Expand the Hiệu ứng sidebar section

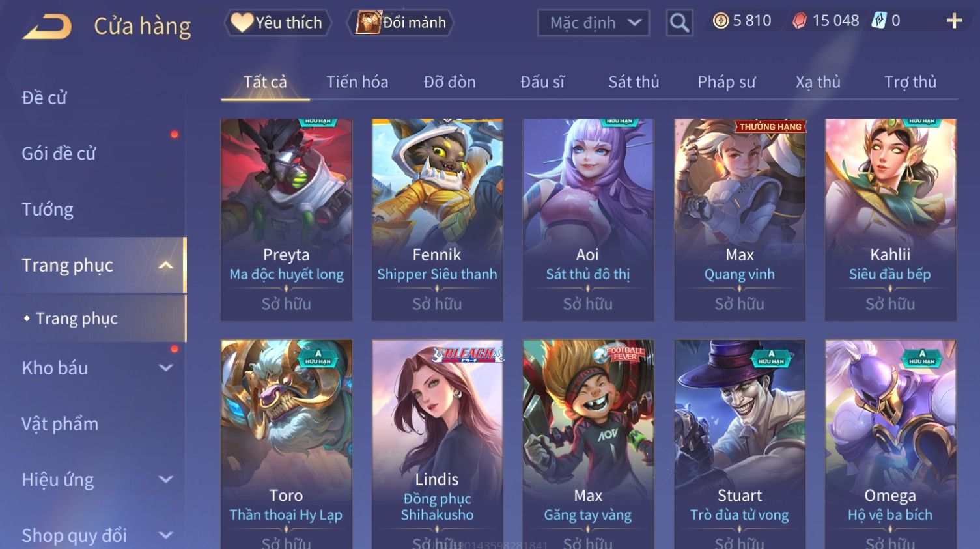coord(166,480)
